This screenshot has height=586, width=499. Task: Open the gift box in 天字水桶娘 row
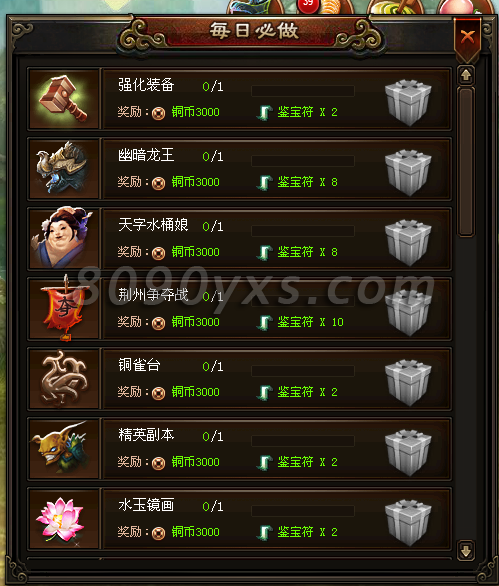(408, 242)
